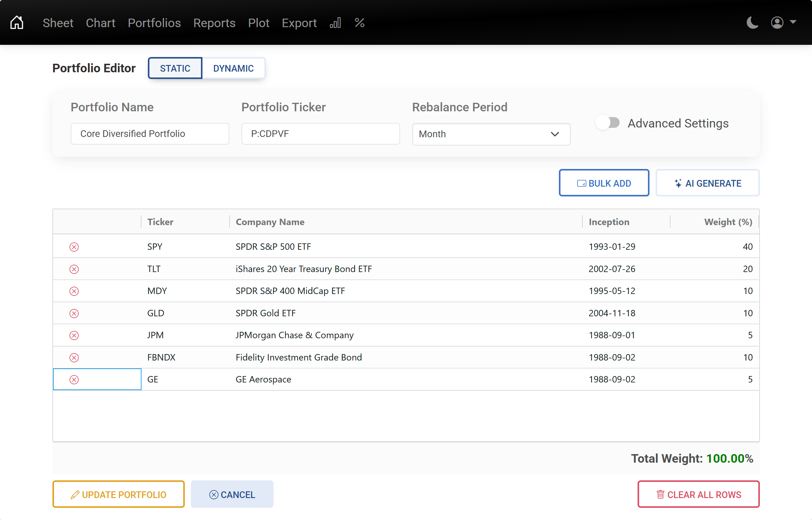Click the home icon in the navigation bar

(x=16, y=22)
